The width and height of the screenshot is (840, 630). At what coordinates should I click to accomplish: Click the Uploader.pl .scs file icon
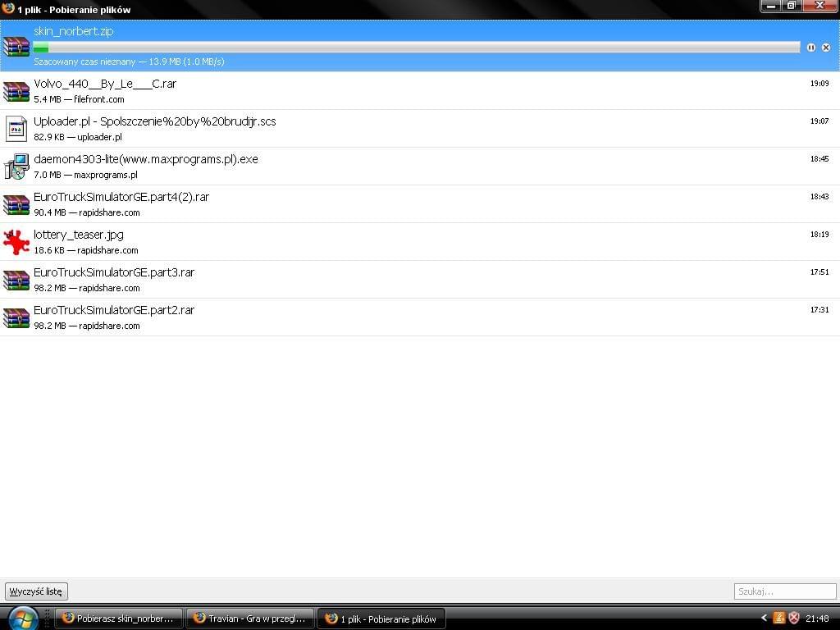16,129
